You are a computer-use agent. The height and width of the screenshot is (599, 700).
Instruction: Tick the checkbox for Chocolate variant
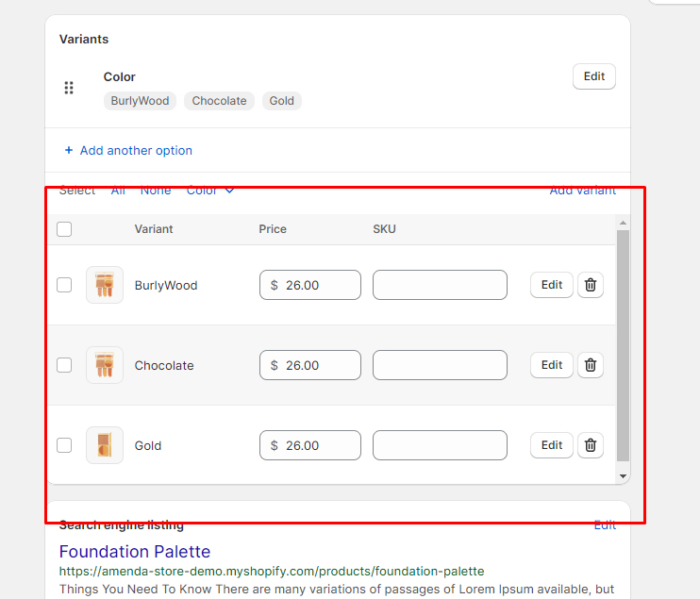coord(64,365)
